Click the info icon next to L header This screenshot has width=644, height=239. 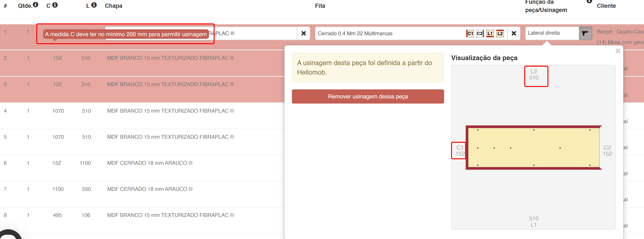coord(94,5)
